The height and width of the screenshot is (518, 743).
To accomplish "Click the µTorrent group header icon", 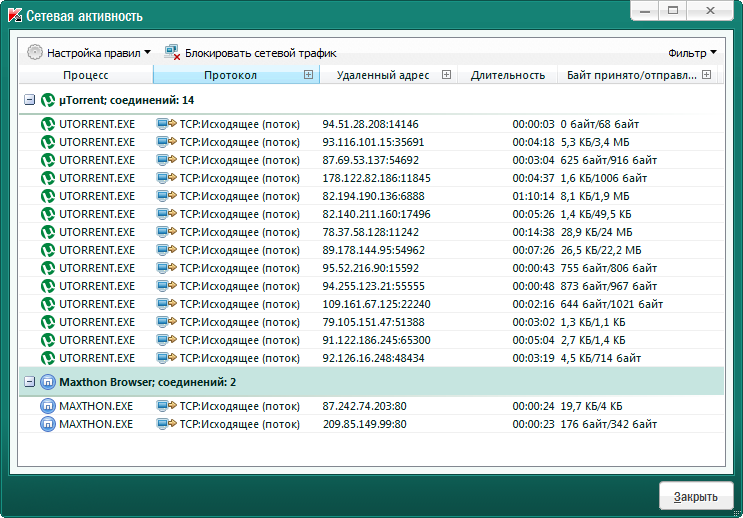I will point(47,100).
